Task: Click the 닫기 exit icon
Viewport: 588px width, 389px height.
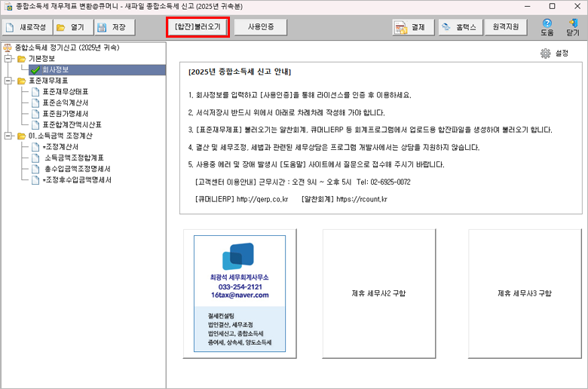Action: point(573,27)
